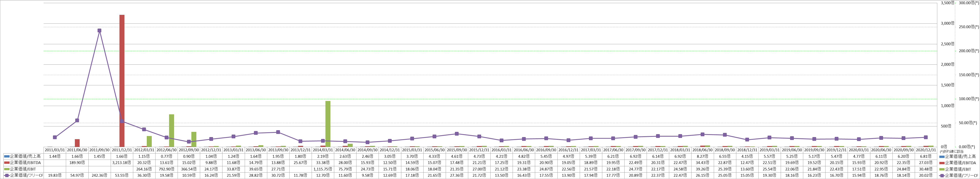Image resolution: width=980 pixels, height=179 pixels.
Task: Click the 20.02倍 free CF cell
Action: tap(926, 176)
